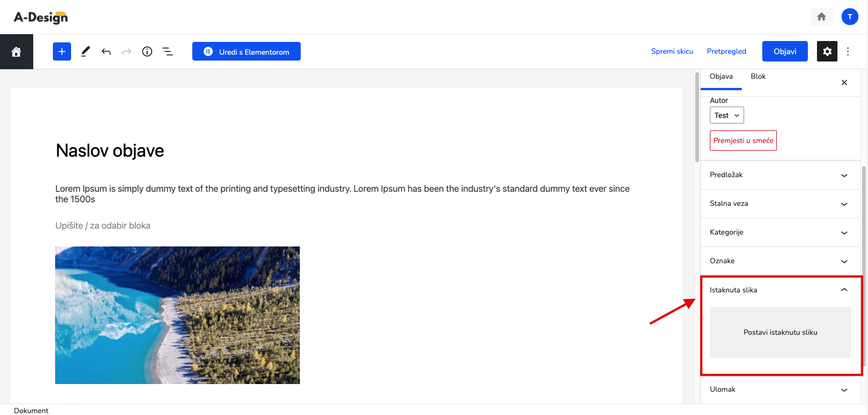Expand the Predložak panel
The width and height of the screenshot is (868, 415).
[x=780, y=175]
